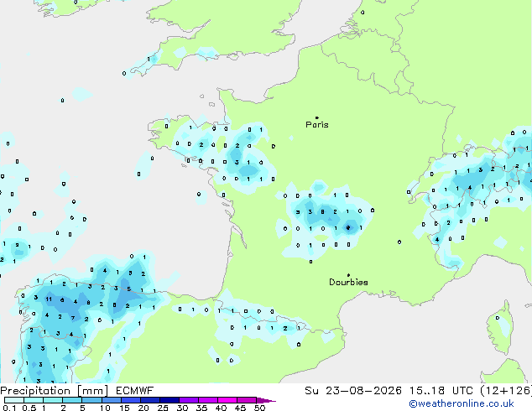The image size is (532, 411).
Task: Click the Paris city label
Action: pyautogui.click(x=317, y=125)
